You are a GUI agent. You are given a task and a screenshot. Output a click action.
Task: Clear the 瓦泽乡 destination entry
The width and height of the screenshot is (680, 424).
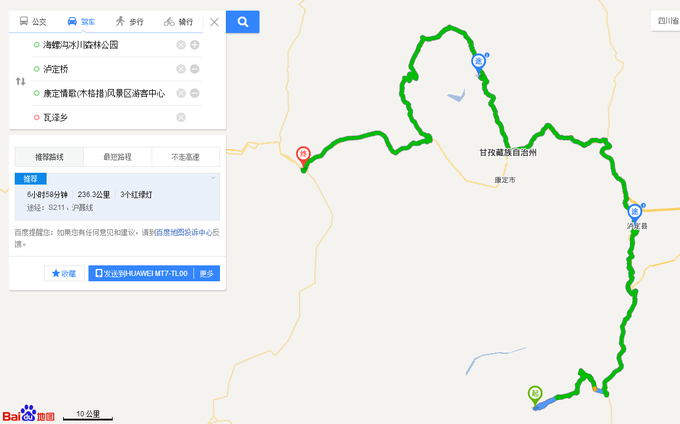pos(181,117)
